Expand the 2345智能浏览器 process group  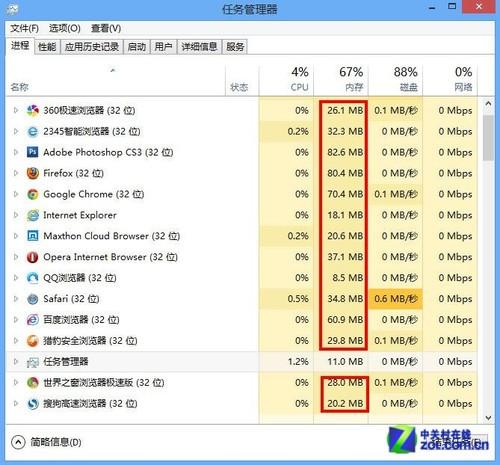16,131
